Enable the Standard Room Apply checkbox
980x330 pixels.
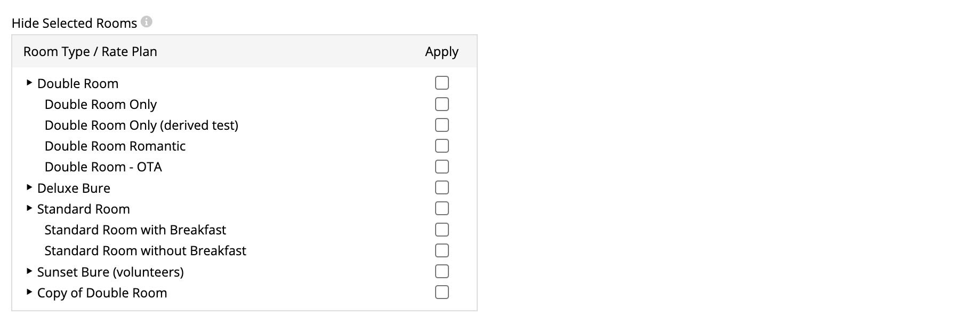coord(441,208)
